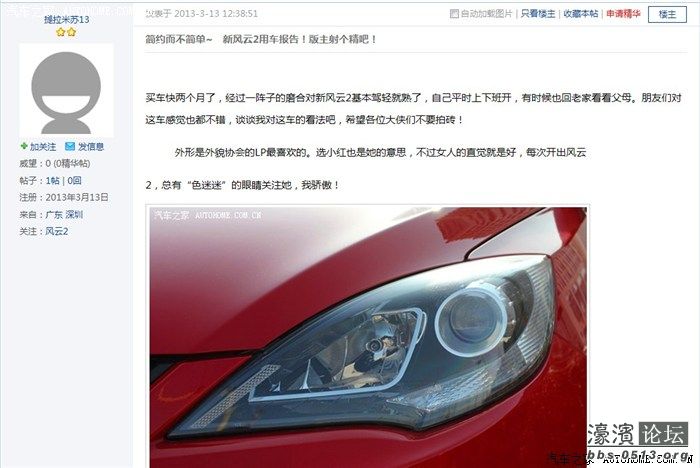The width and height of the screenshot is (700, 468).
Task: Click the 收藏本帖 link
Action: click(580, 14)
